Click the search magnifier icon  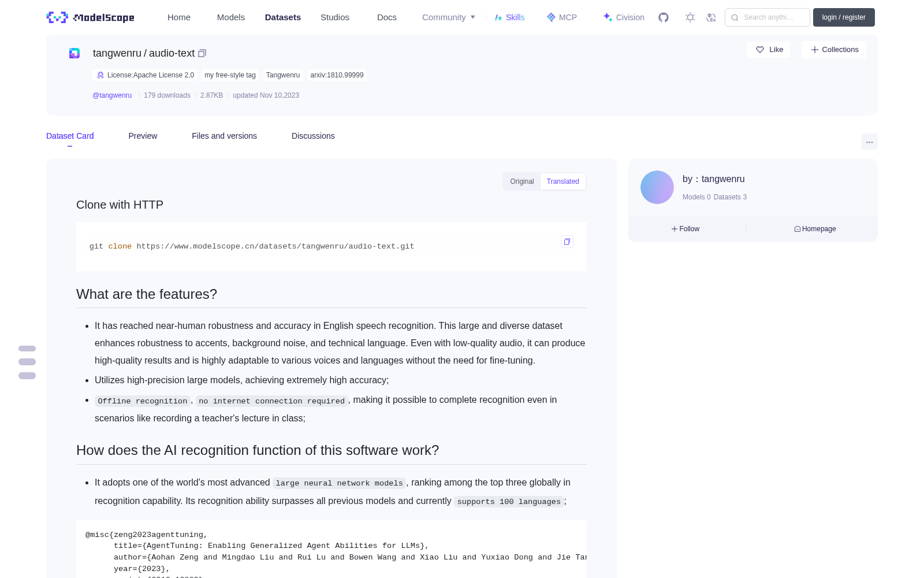point(735,17)
